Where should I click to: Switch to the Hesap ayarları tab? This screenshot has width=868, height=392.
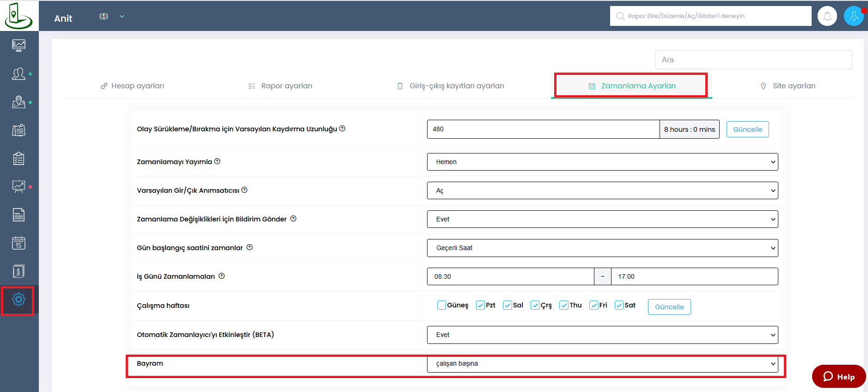coord(133,86)
